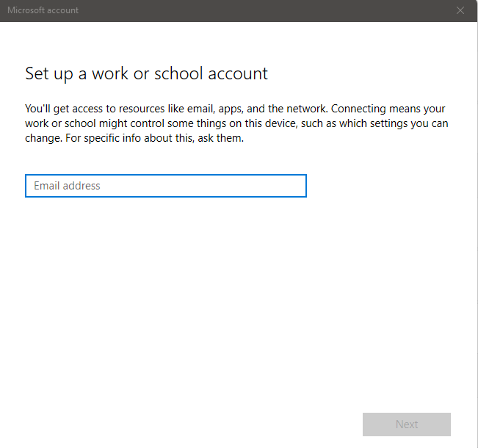
Task: Click the 'Microsoft account' window title
Action: click(x=43, y=10)
